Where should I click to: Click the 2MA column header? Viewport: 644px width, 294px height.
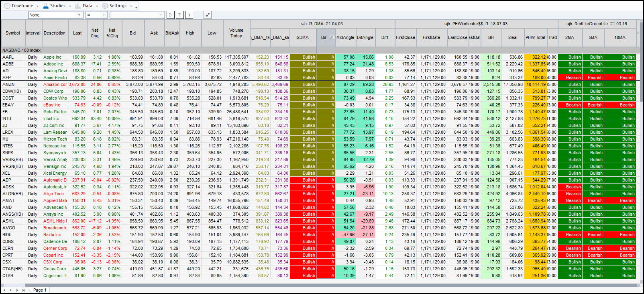570,37
